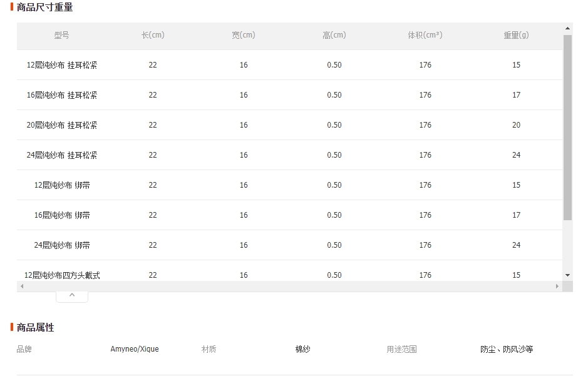
Task: Select the 重量(g) column header
Action: pos(516,35)
